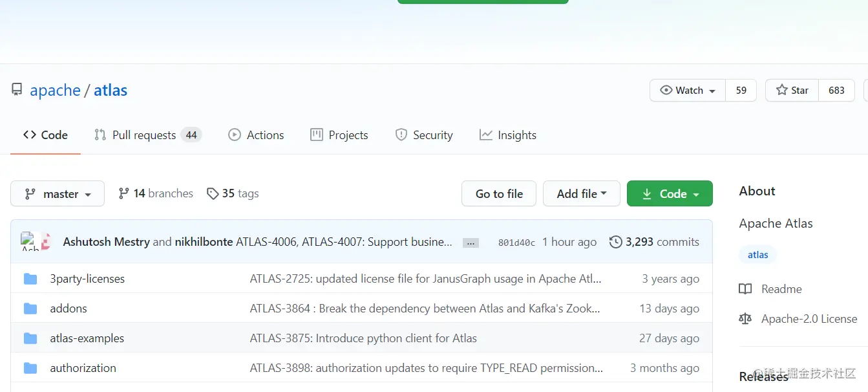Click the 3party-licenses folder icon
This screenshot has height=392, width=868.
click(30, 279)
